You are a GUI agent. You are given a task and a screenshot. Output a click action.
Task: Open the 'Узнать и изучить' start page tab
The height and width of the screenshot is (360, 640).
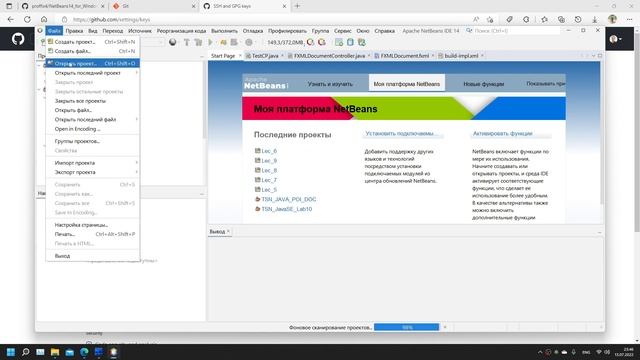(330, 84)
